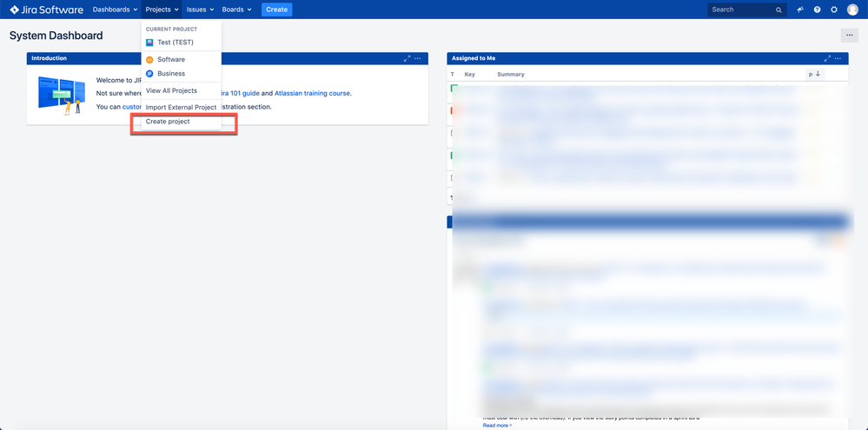Select Test (TEST) current project
The height and width of the screenshot is (430, 868).
(182, 42)
